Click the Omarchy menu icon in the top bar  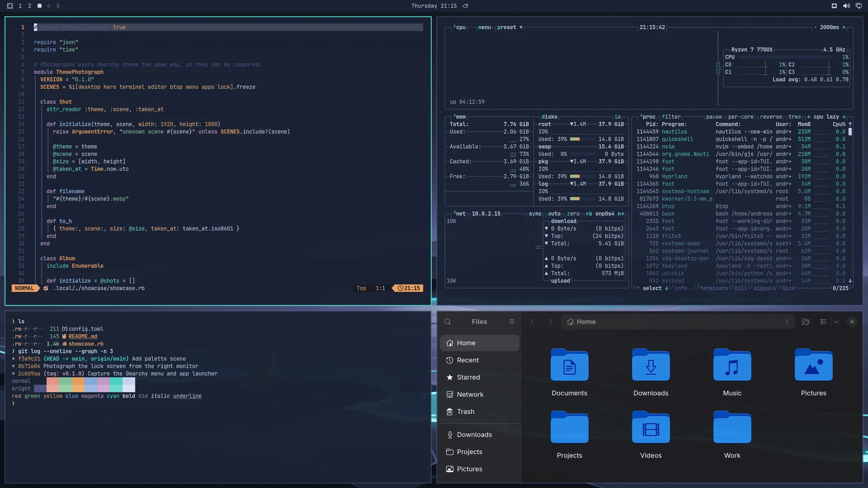pos(10,6)
